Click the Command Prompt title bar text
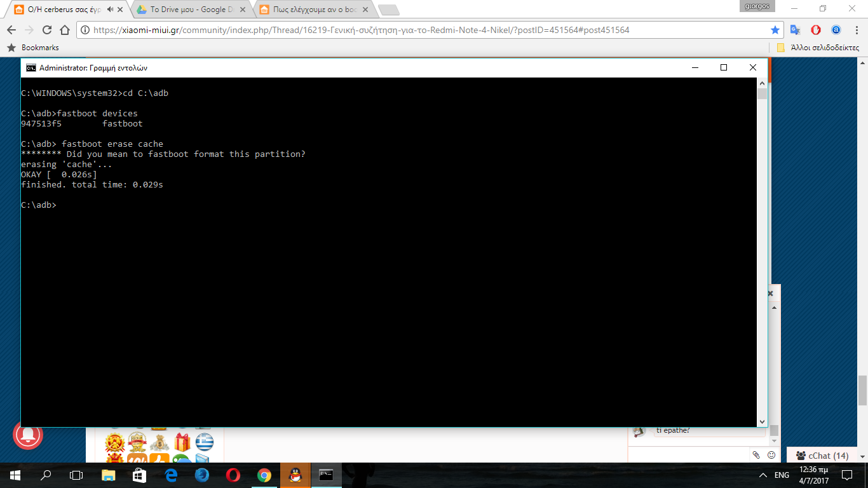The height and width of the screenshot is (488, 868). pos(93,68)
